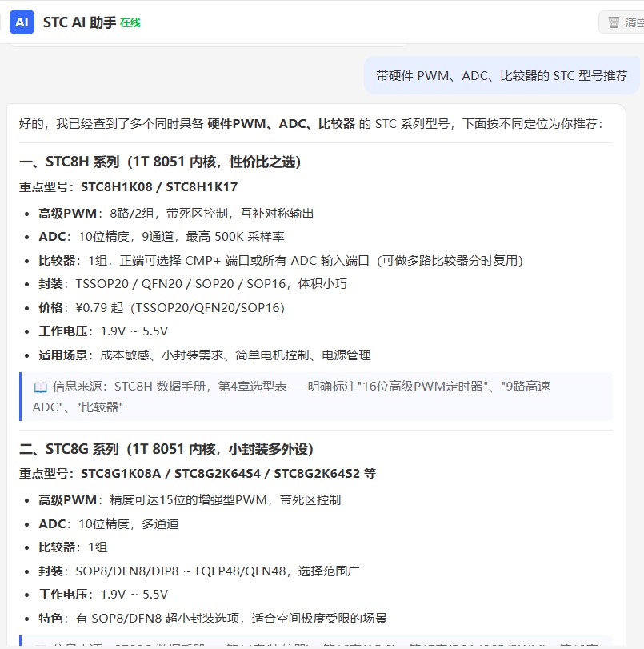Click the intro sentence 好的, 我已经查到了

coord(311,124)
